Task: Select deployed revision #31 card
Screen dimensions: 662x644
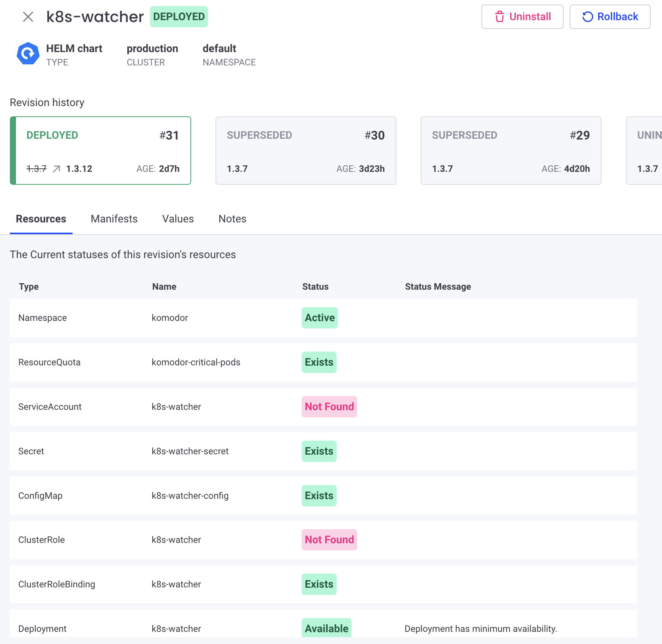Action: pos(100,151)
